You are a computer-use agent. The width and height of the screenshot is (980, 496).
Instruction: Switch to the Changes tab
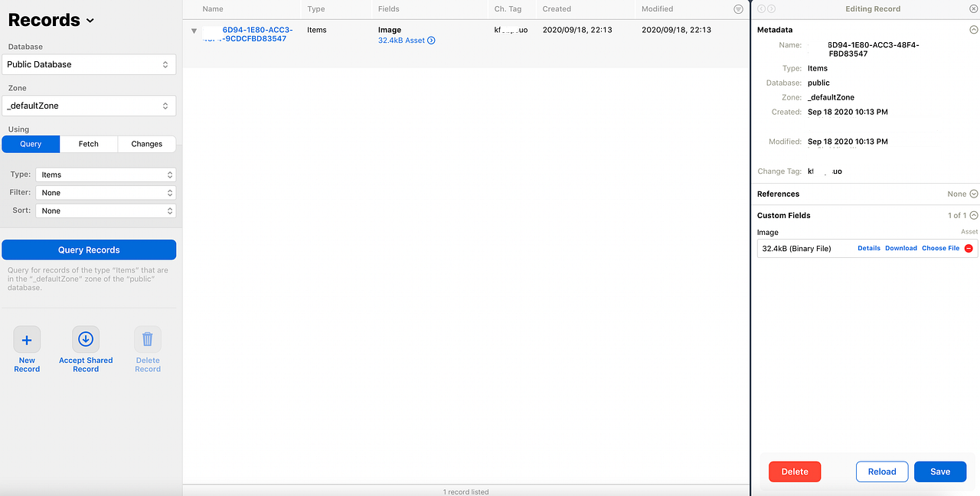click(146, 144)
